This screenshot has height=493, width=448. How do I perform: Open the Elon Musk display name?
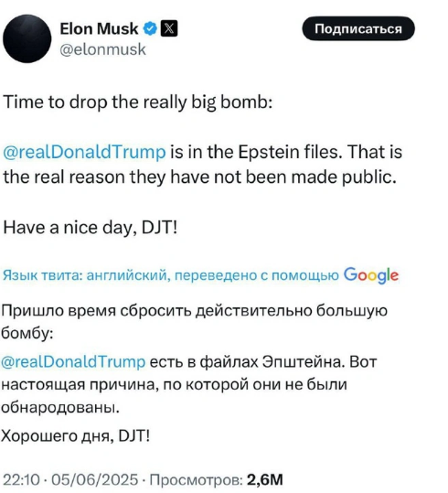tap(99, 29)
